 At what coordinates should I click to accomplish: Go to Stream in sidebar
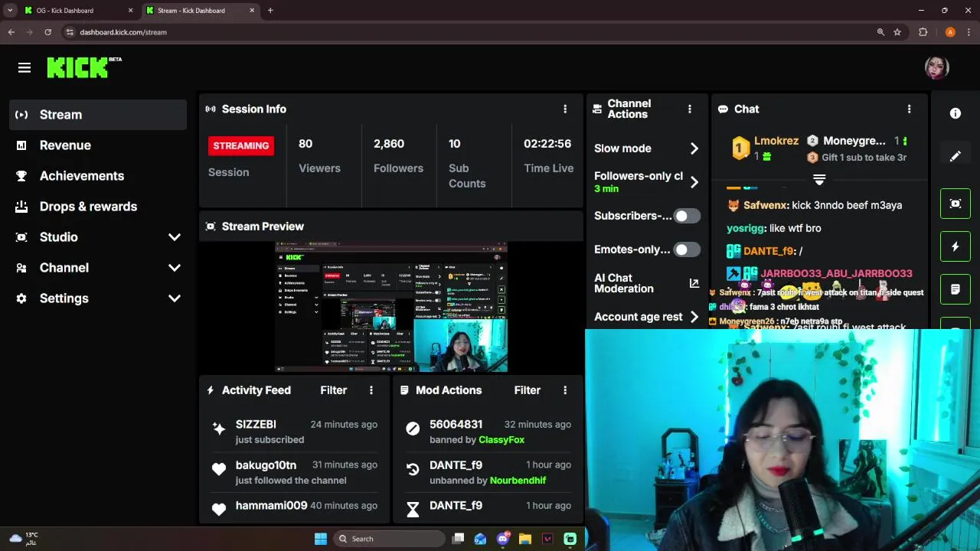click(x=98, y=115)
